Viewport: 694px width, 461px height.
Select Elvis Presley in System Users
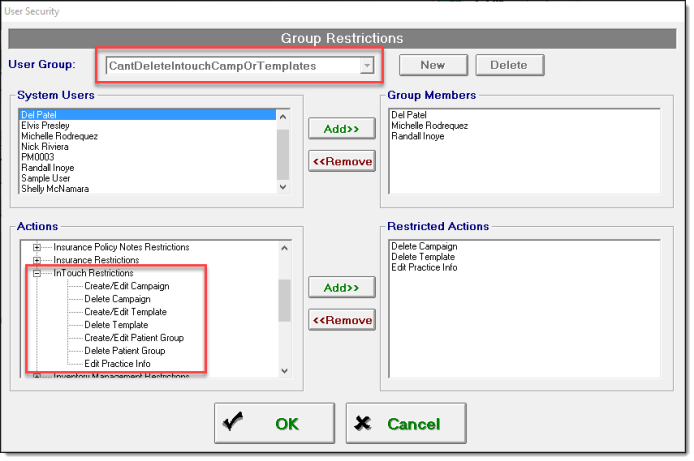click(x=46, y=126)
